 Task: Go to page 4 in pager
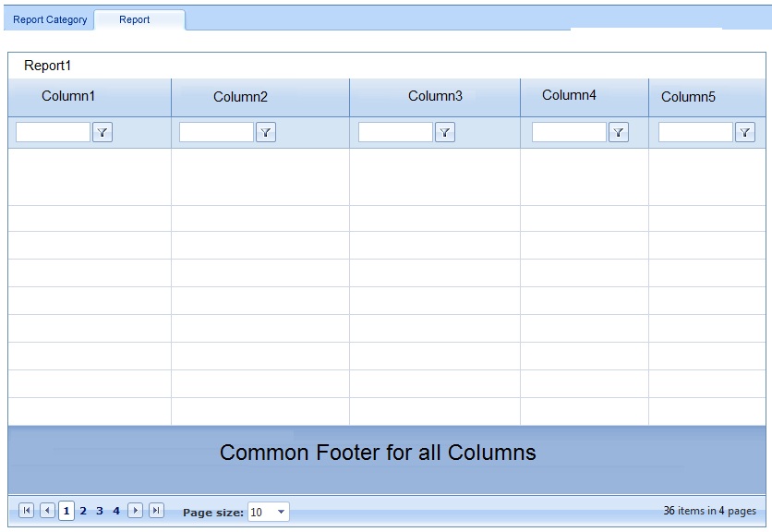tap(116, 512)
